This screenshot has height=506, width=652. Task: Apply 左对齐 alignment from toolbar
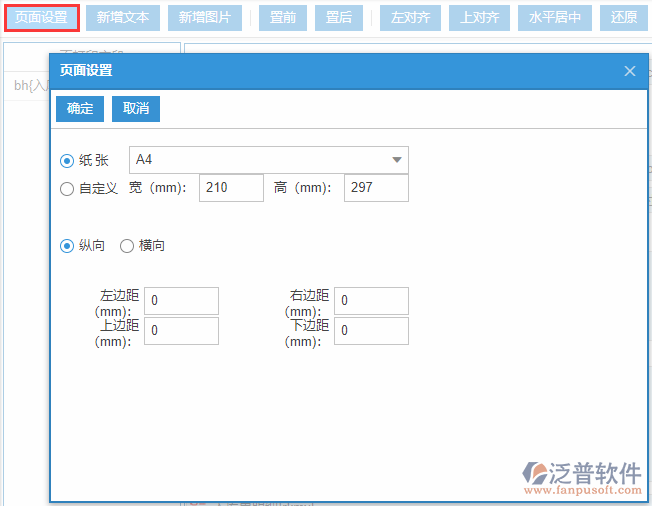tap(410, 18)
